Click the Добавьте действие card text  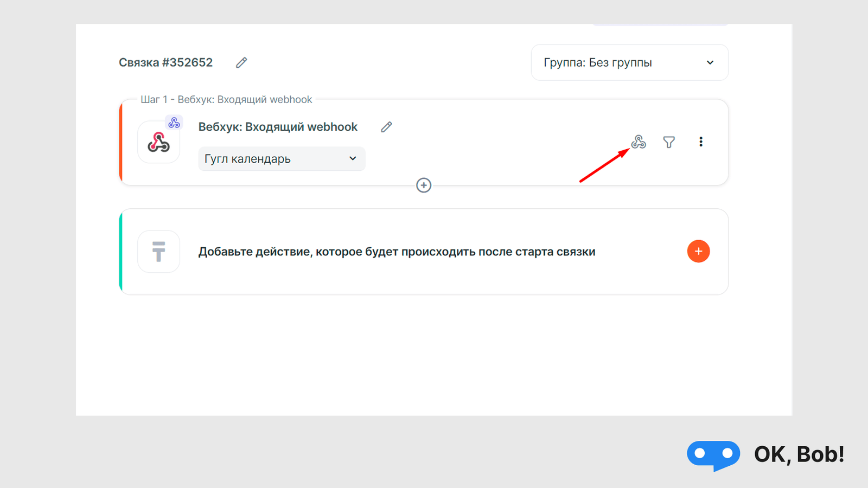(x=397, y=251)
